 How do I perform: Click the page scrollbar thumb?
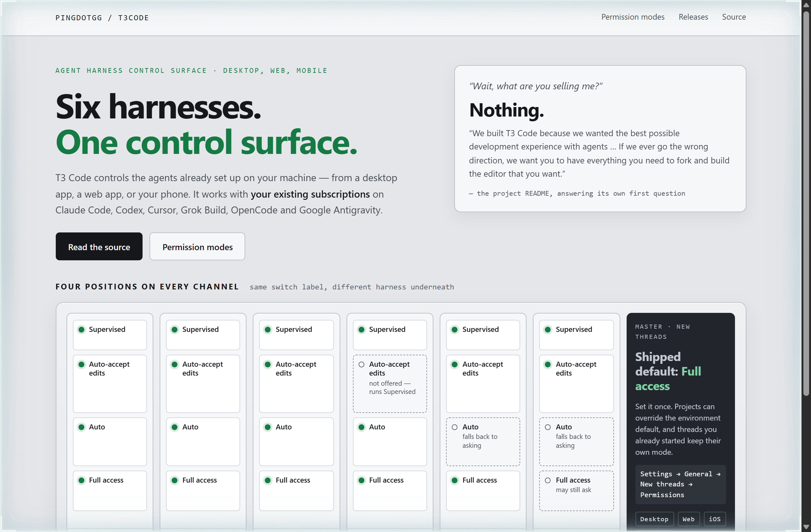click(806, 203)
